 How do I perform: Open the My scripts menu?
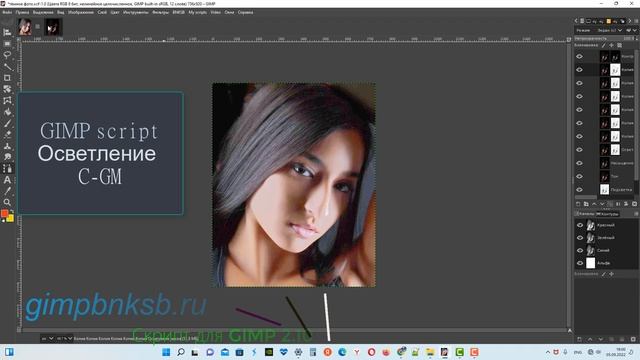pos(198,12)
